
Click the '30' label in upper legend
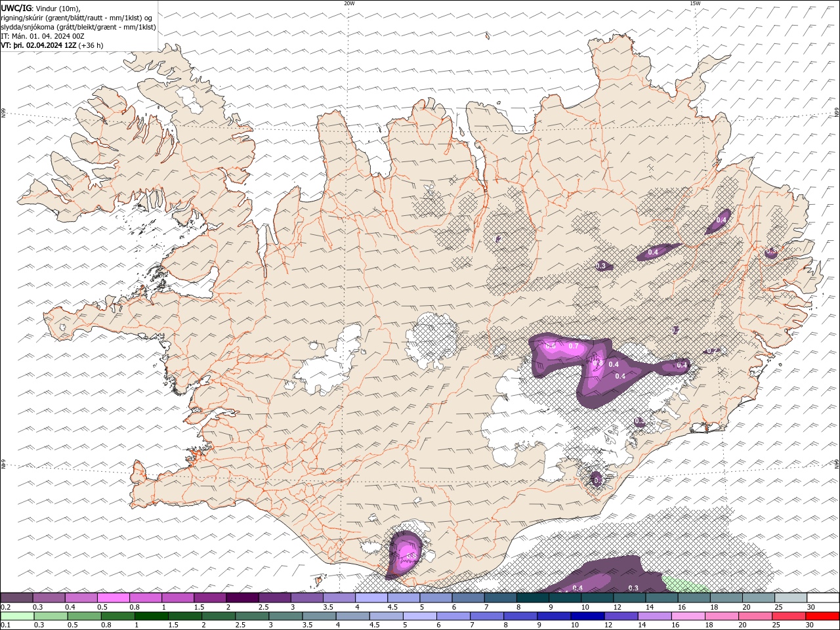pos(811,607)
